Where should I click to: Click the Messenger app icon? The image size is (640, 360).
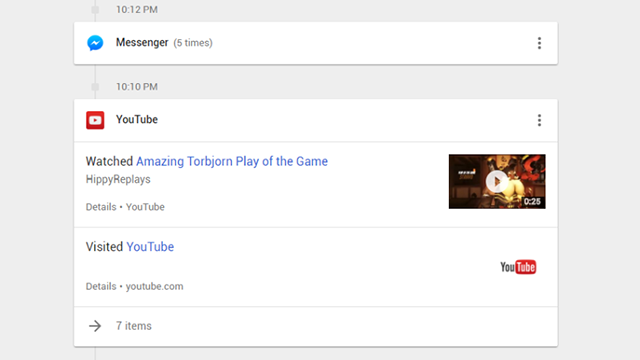point(95,43)
